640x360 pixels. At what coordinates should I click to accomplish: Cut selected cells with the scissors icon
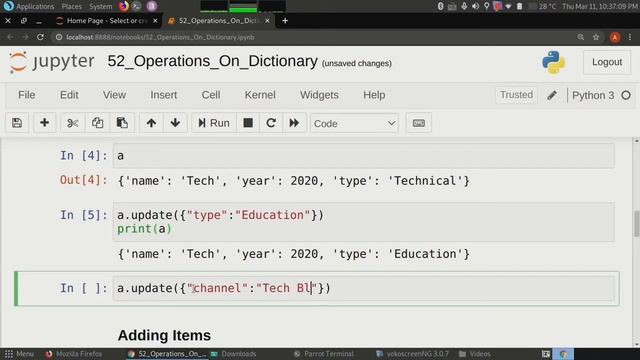(73, 123)
